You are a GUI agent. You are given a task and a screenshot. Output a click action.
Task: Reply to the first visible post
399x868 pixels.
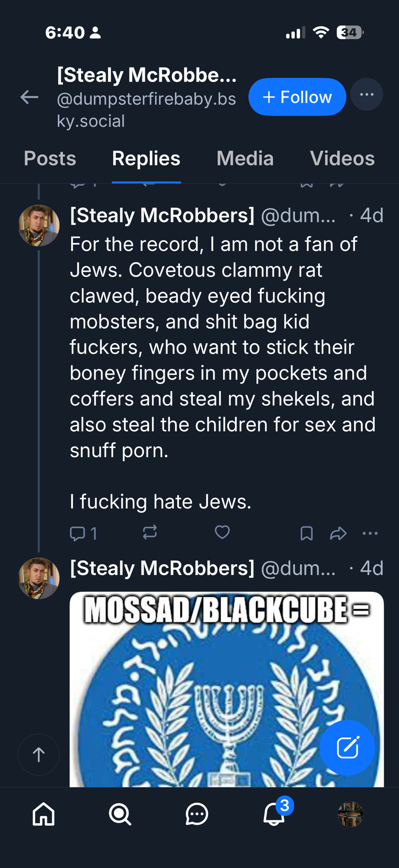78,533
